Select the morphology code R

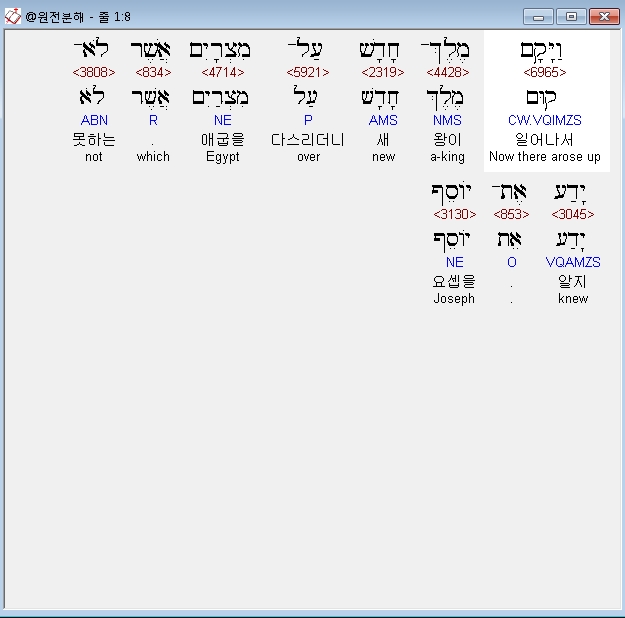coord(153,120)
